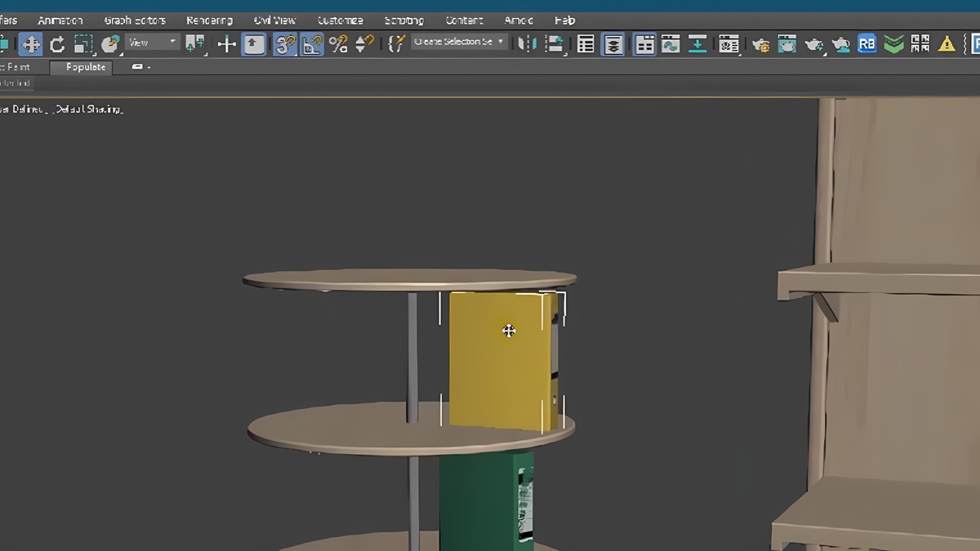Switch to the Populate ribbon tab

81,67
